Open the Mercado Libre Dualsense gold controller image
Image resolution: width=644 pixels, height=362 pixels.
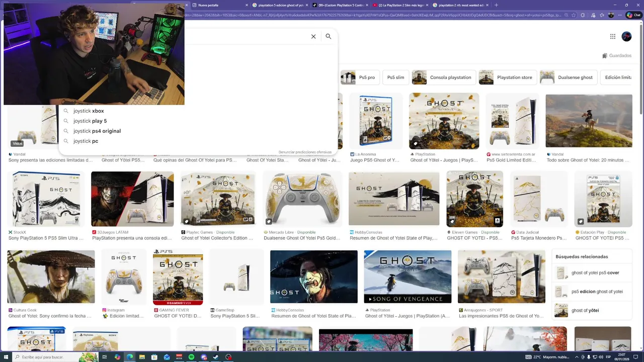click(302, 199)
